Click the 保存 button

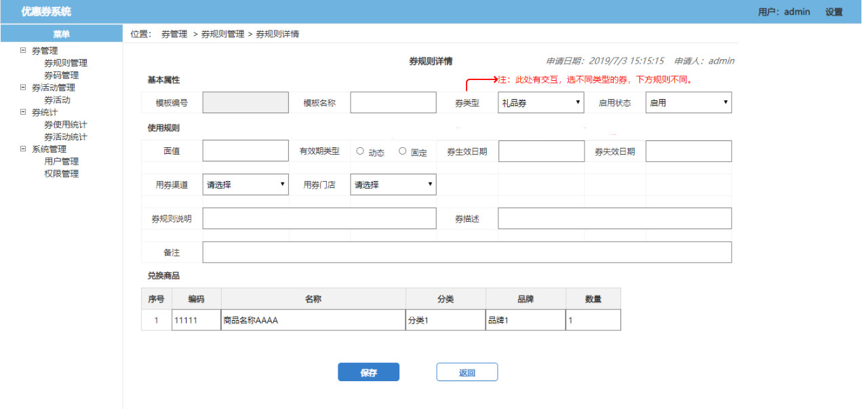click(x=368, y=372)
